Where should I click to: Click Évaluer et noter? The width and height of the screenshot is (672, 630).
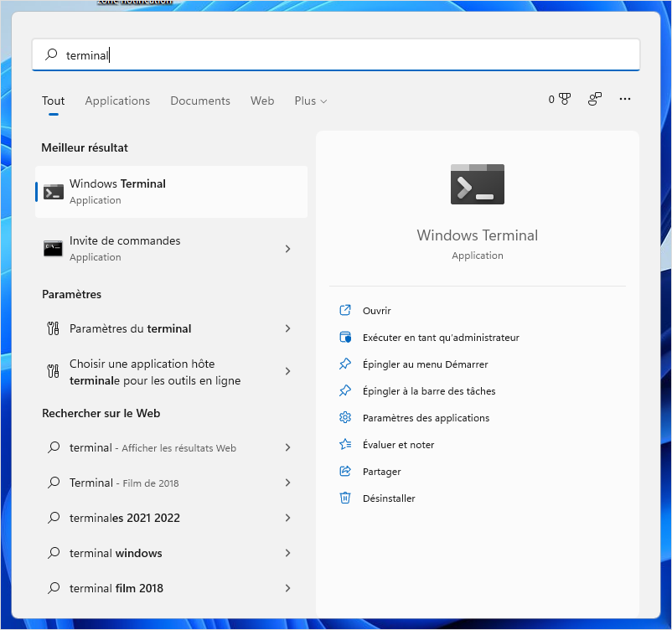pyautogui.click(x=398, y=444)
